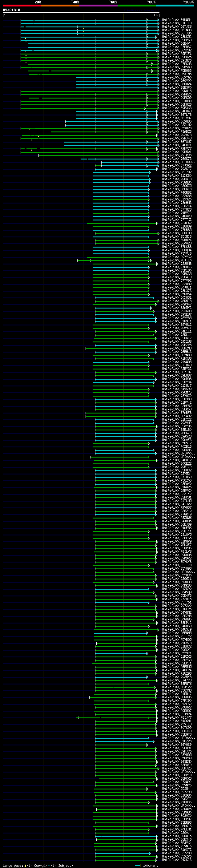The image size is (197, 868).
Task: Select hit label UniRef100_Q2JUN8
Action: click(x=177, y=264)
